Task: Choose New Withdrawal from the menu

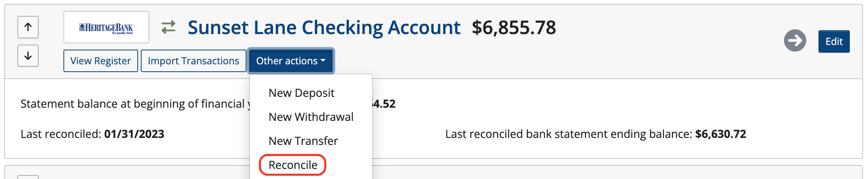Action: click(x=311, y=117)
